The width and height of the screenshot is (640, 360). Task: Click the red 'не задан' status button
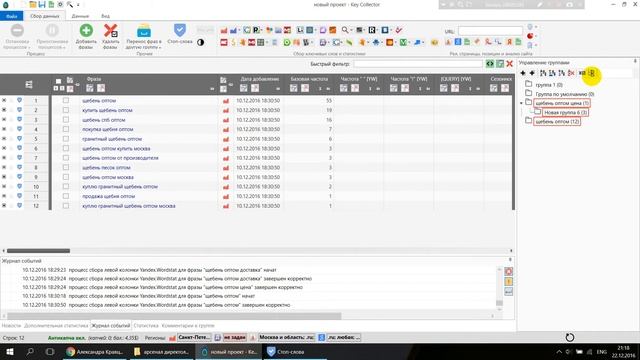235,338
